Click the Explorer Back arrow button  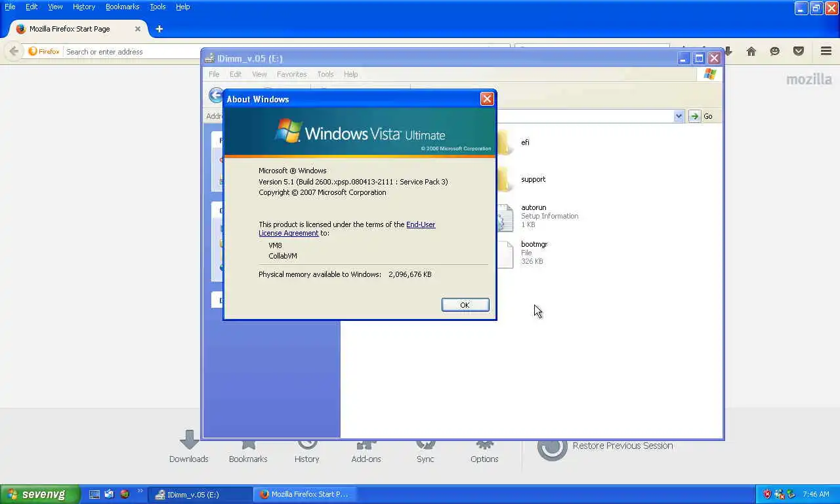(216, 95)
